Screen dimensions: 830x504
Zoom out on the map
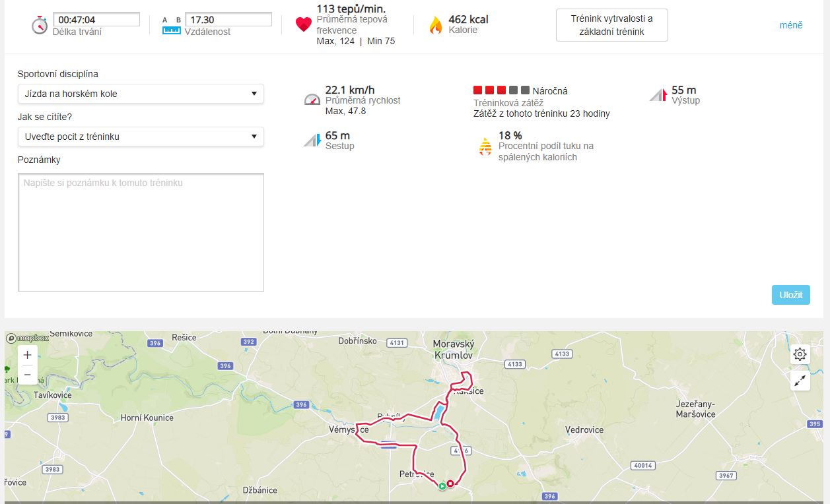pyautogui.click(x=27, y=374)
